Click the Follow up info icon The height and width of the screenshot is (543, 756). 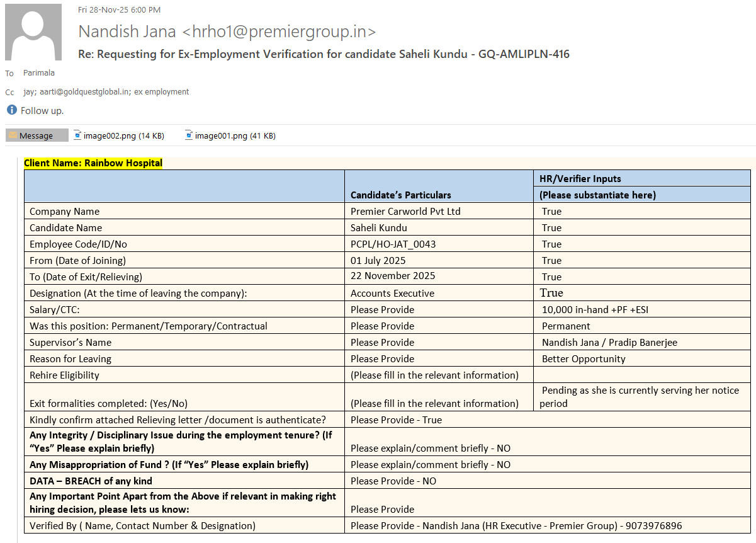tap(11, 110)
